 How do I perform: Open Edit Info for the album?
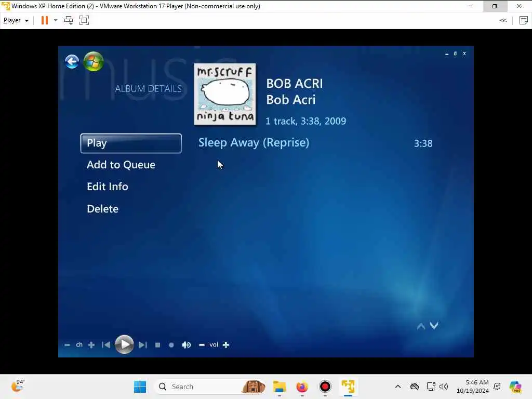click(107, 187)
